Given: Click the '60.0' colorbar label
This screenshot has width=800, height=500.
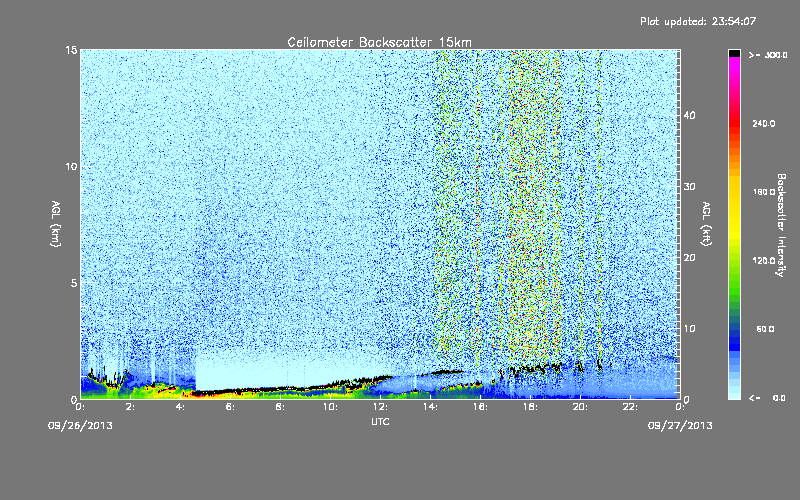Looking at the screenshot, I should (x=765, y=329).
